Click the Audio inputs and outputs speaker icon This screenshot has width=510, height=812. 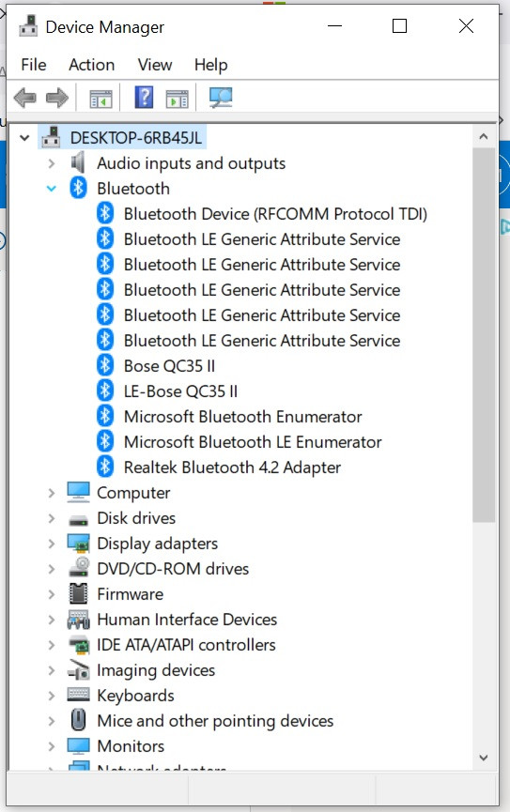[x=78, y=162]
